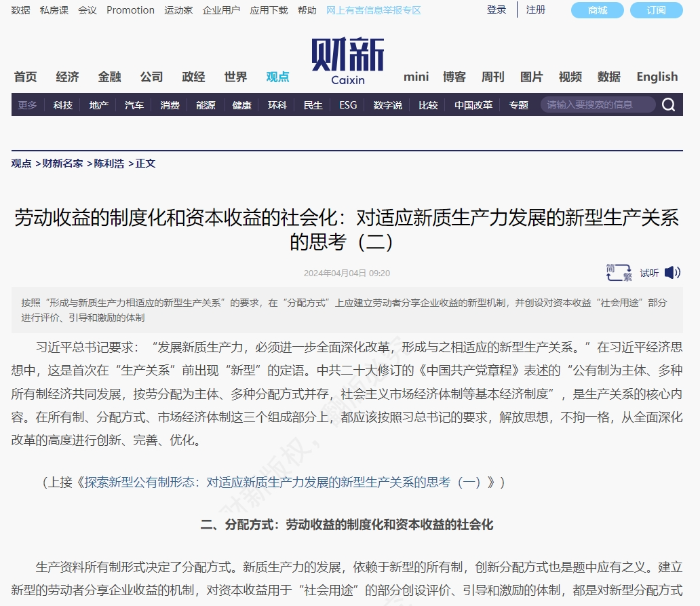This screenshot has height=606, width=700.
Task: Click inside the search input box
Action: point(597,105)
